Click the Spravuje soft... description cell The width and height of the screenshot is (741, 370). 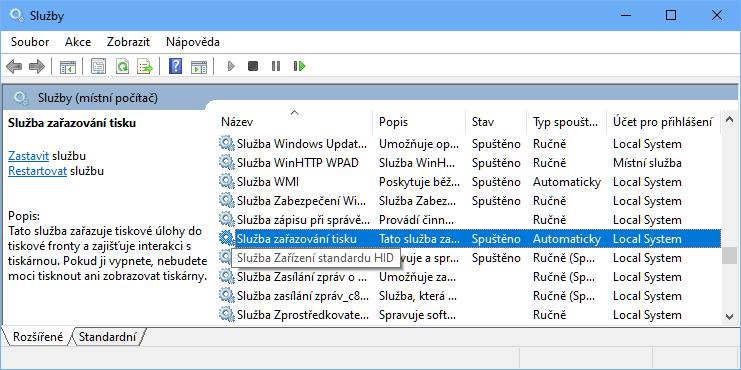tap(418, 315)
